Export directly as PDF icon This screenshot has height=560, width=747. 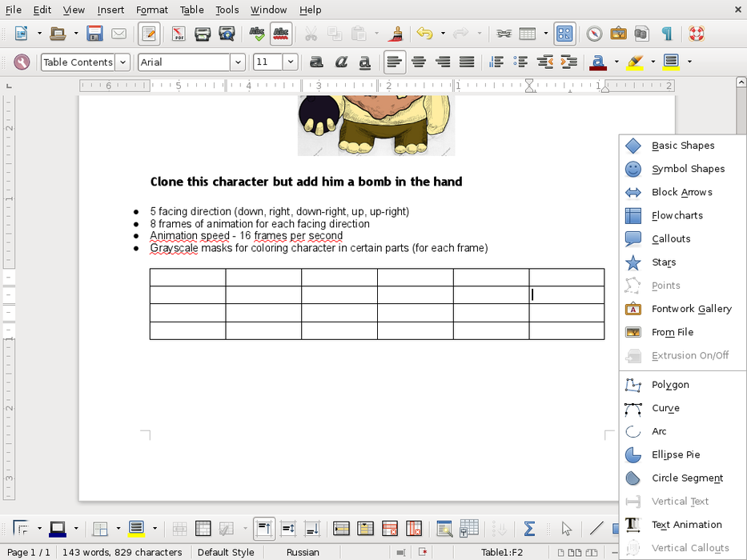pos(179,34)
